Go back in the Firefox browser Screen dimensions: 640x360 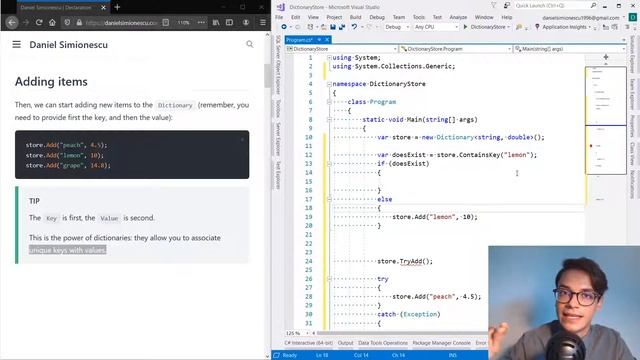12,22
